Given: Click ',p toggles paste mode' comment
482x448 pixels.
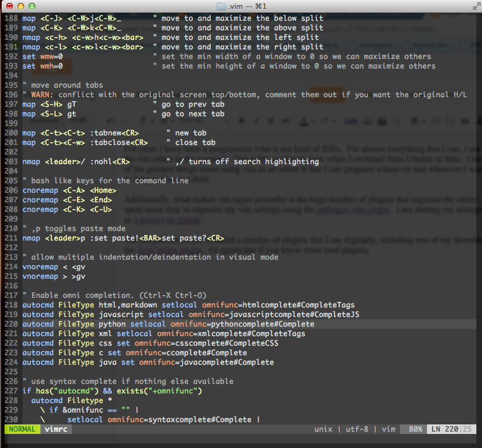Looking at the screenshot, I should point(79,228).
